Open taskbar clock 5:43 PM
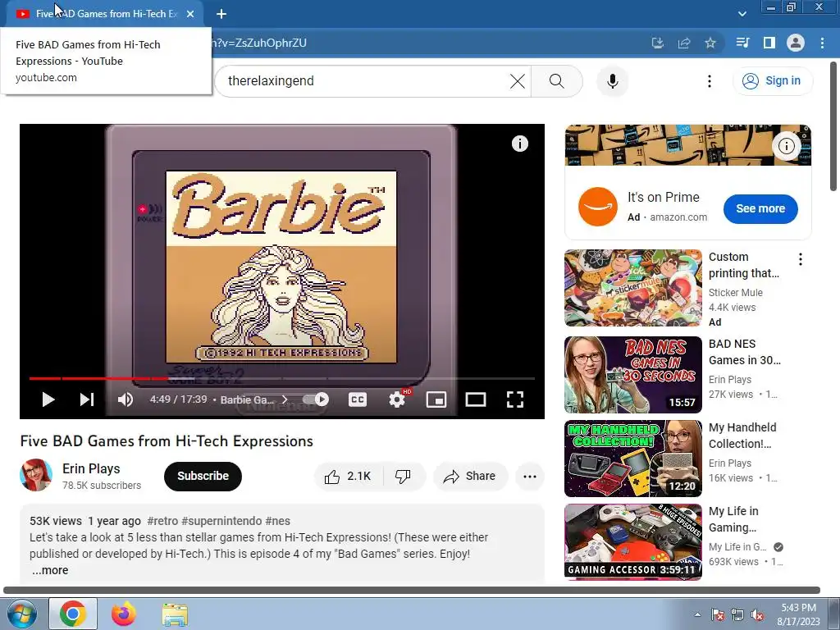 pyautogui.click(x=798, y=614)
